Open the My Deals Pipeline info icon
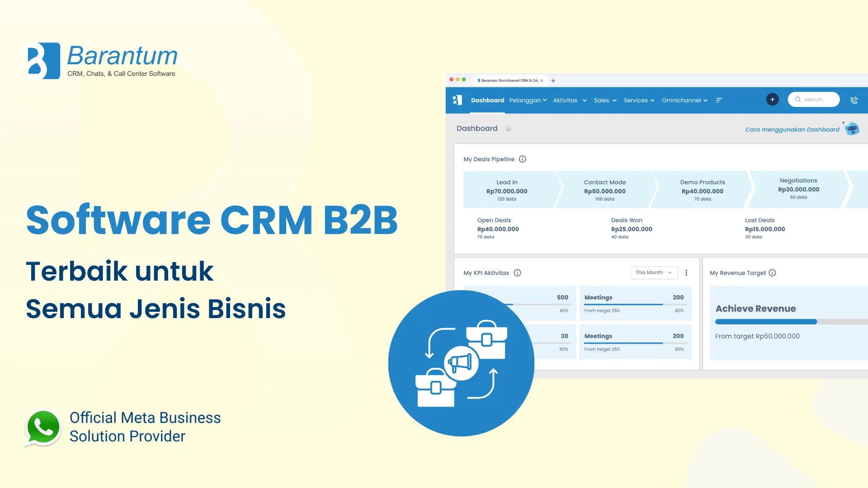868x488 pixels. (523, 159)
